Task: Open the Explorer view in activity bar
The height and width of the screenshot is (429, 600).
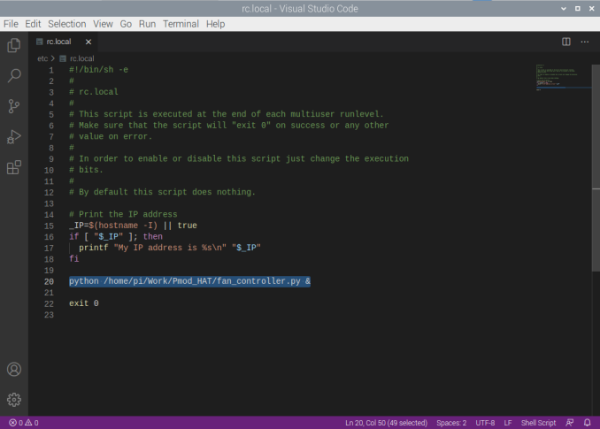Action: (x=14, y=45)
